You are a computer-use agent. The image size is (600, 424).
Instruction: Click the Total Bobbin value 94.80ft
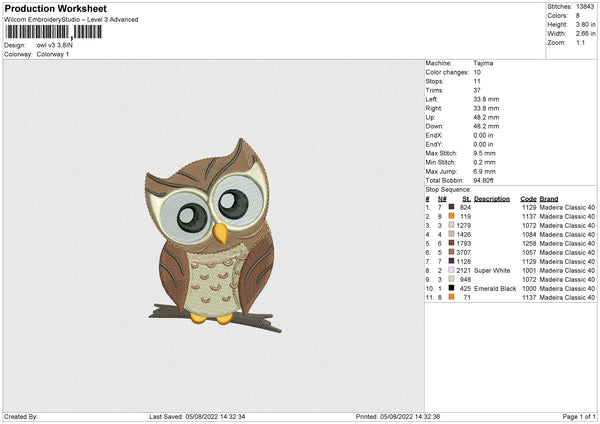[x=483, y=180]
